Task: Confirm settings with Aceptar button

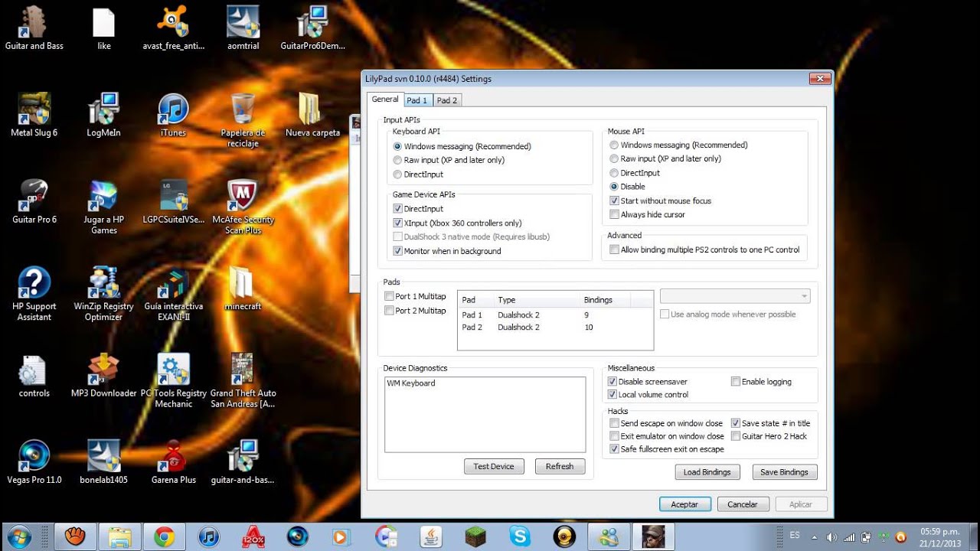Action: click(685, 504)
